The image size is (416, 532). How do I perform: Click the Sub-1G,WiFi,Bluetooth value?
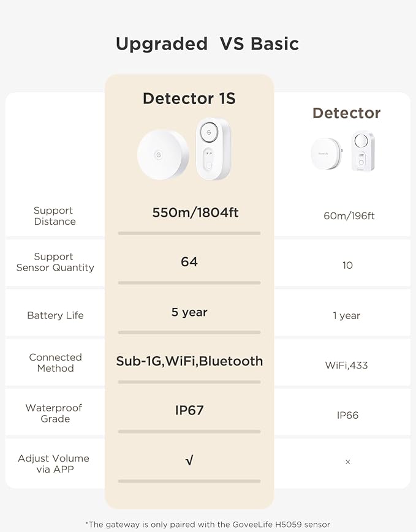click(189, 361)
